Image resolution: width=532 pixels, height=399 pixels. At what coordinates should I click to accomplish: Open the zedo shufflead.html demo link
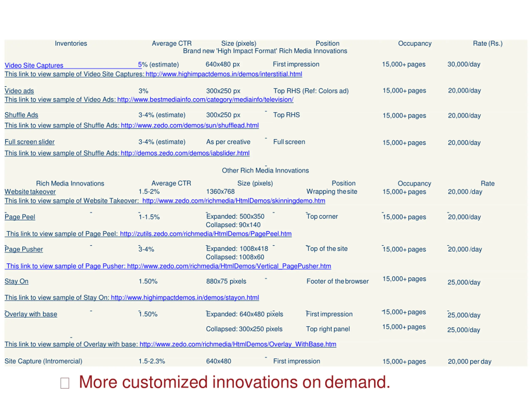point(190,126)
